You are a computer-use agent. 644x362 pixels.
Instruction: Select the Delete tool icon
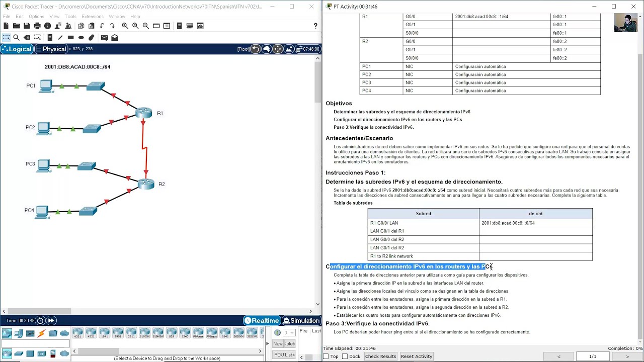[x=27, y=37]
